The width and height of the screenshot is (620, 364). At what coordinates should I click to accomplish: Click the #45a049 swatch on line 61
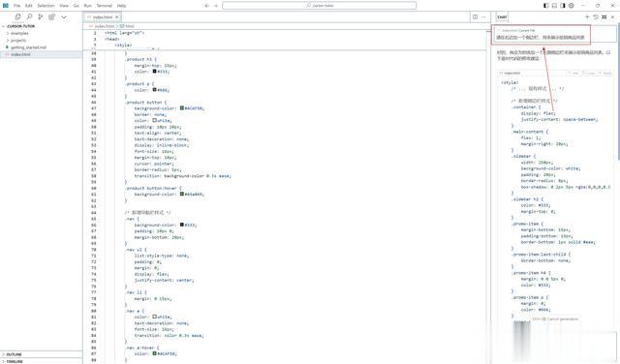(x=182, y=194)
